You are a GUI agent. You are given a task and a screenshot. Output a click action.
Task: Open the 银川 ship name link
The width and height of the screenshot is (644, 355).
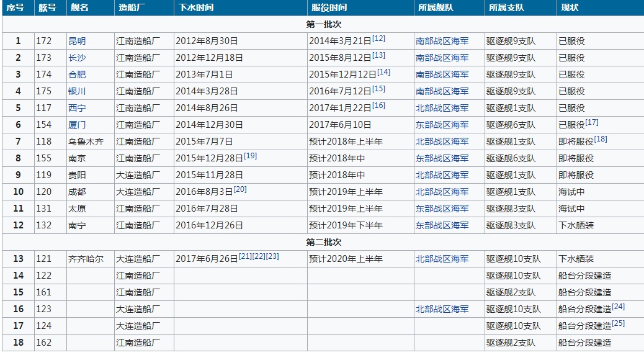(x=77, y=91)
